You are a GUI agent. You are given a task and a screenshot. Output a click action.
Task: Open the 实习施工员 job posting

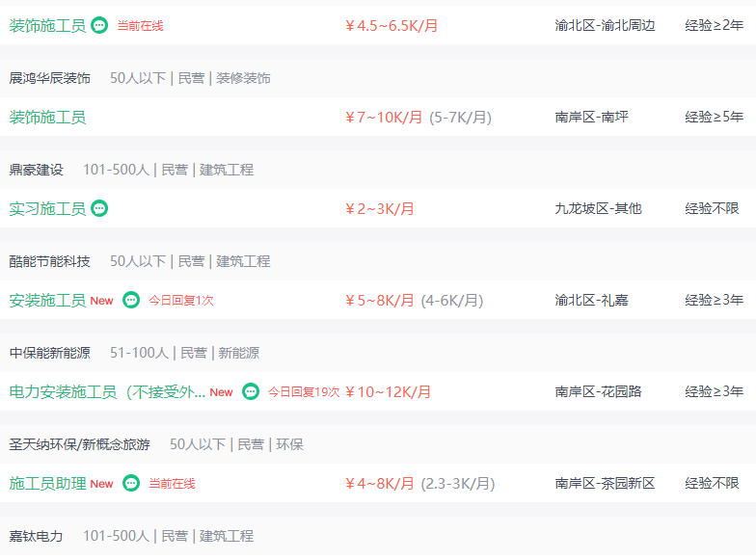pos(47,208)
